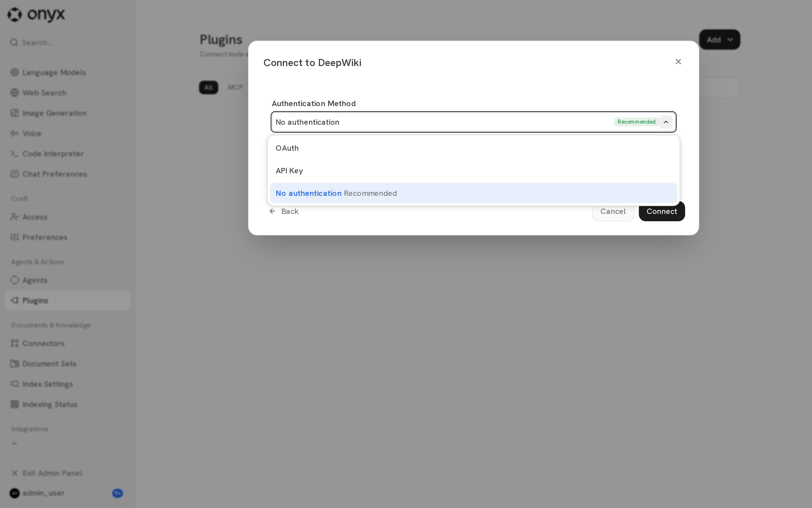The height and width of the screenshot is (508, 812).
Task: Collapse the Authentication Method dropdown chevron
Action: point(666,122)
